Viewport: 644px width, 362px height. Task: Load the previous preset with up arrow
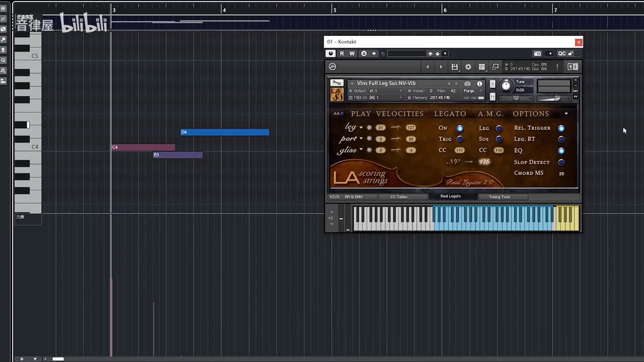click(430, 54)
